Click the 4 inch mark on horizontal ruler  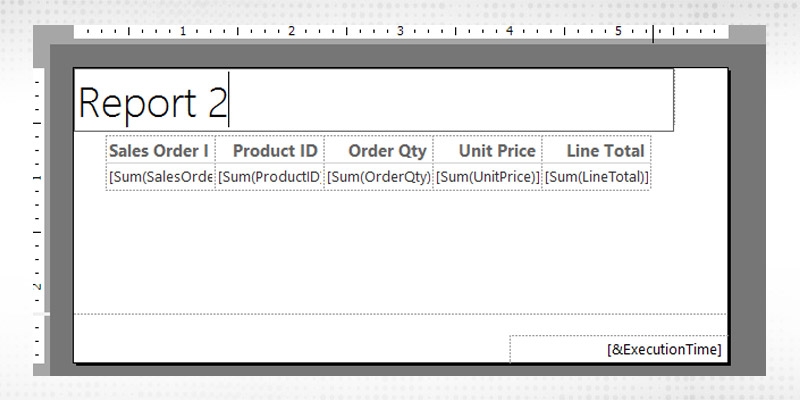click(x=509, y=31)
